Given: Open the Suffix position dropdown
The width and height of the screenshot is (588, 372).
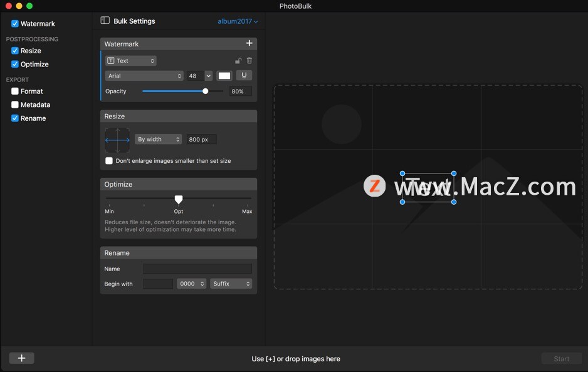Looking at the screenshot, I should click(231, 284).
